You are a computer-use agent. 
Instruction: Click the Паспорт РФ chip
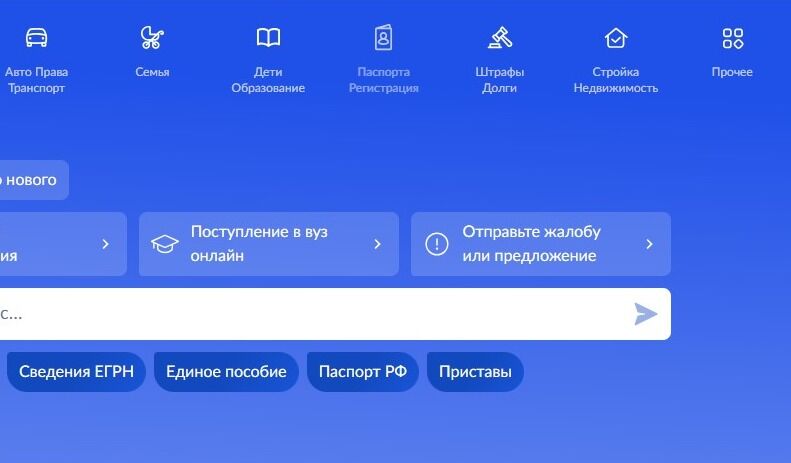coord(363,372)
